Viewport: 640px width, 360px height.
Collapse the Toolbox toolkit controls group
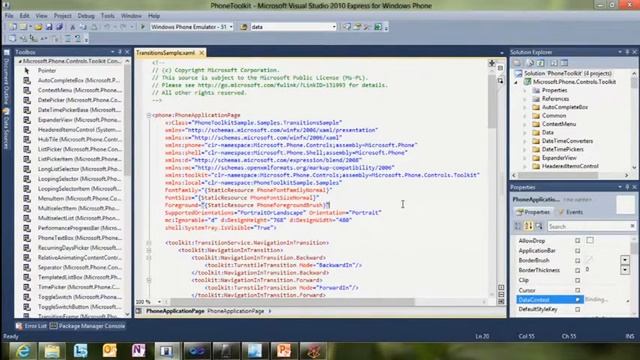tap(20, 61)
